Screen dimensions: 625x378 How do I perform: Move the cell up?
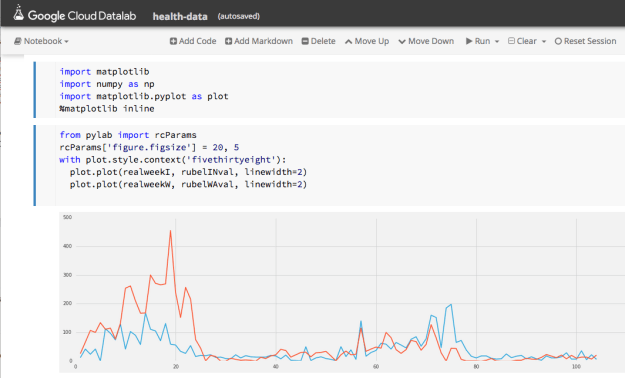point(367,41)
